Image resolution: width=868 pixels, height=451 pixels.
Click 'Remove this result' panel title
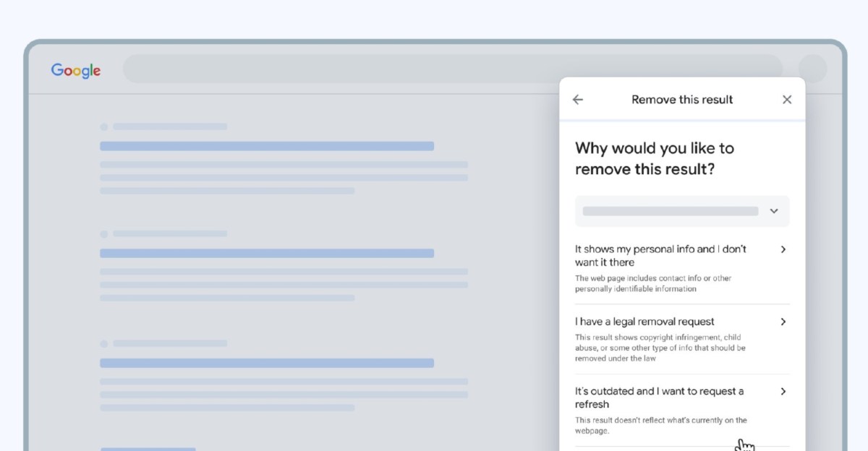682,100
